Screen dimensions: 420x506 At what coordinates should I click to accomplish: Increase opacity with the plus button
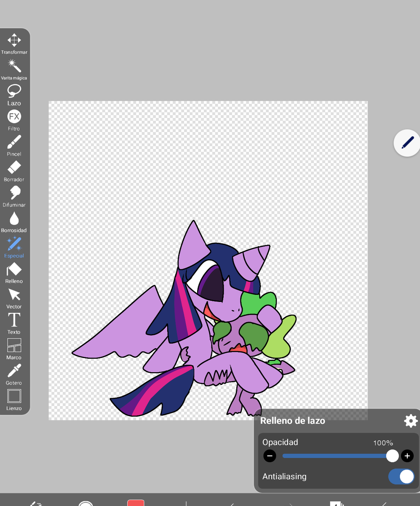tap(407, 456)
